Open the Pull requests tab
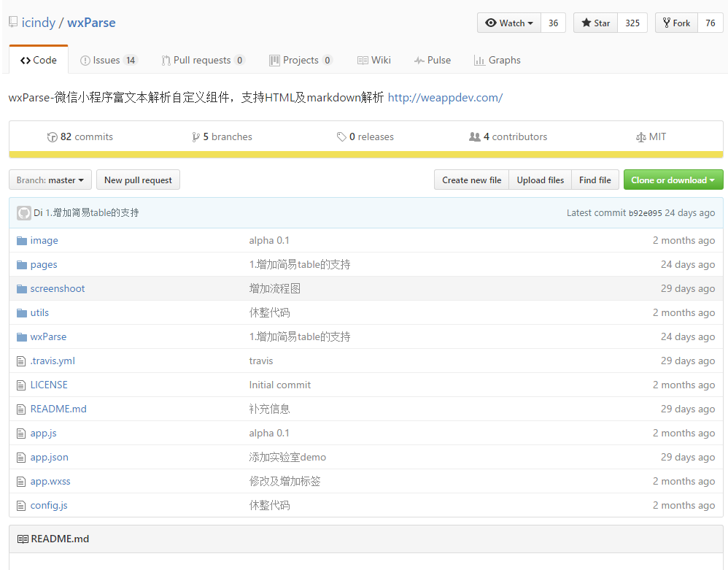Image resolution: width=728 pixels, height=570 pixels. click(x=203, y=60)
